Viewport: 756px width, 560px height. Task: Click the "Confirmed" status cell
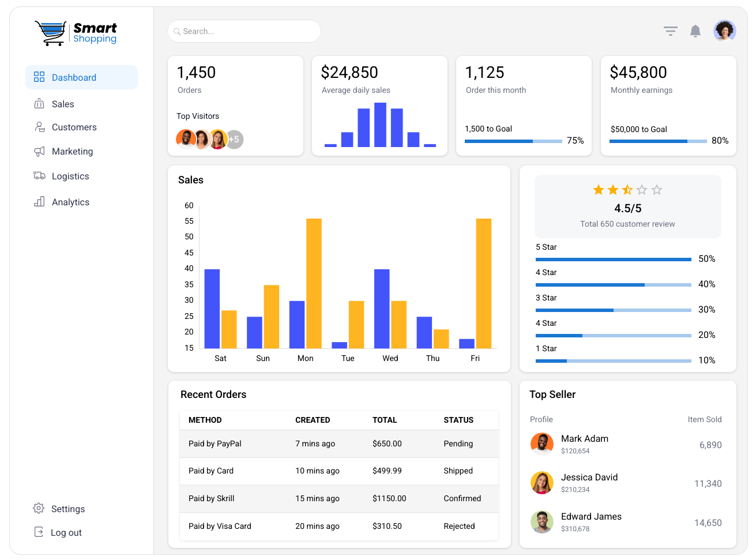(x=462, y=498)
